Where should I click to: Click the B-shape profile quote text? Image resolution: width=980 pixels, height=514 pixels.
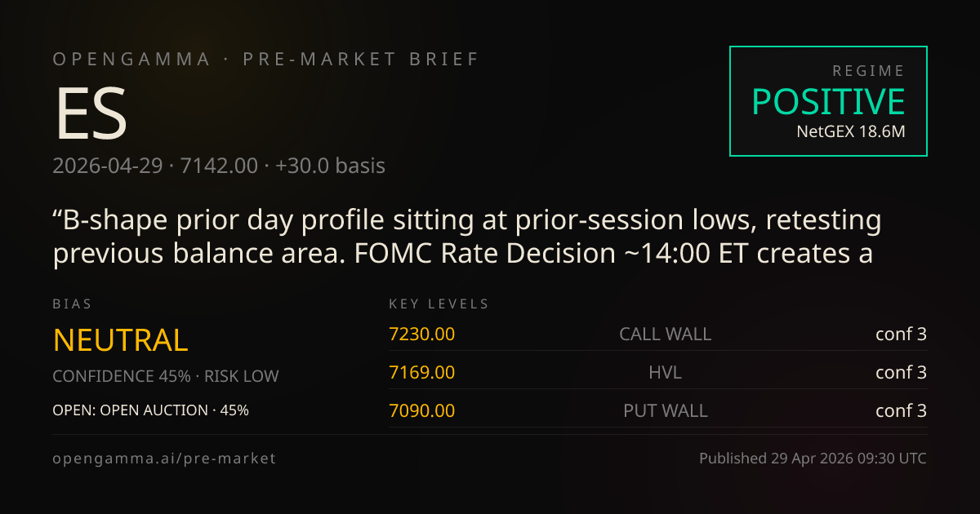point(468,237)
